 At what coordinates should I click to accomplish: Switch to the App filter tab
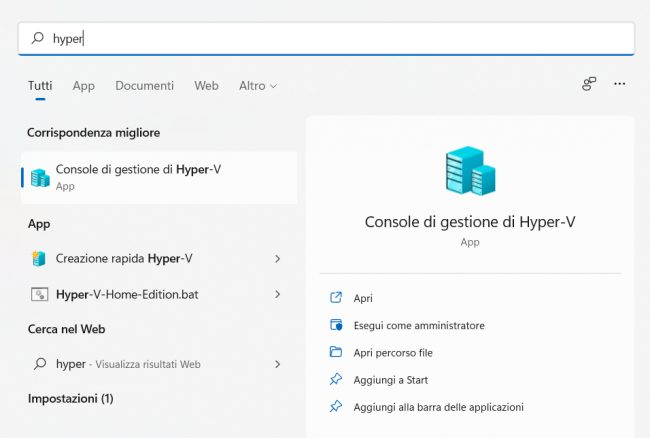[x=84, y=86]
